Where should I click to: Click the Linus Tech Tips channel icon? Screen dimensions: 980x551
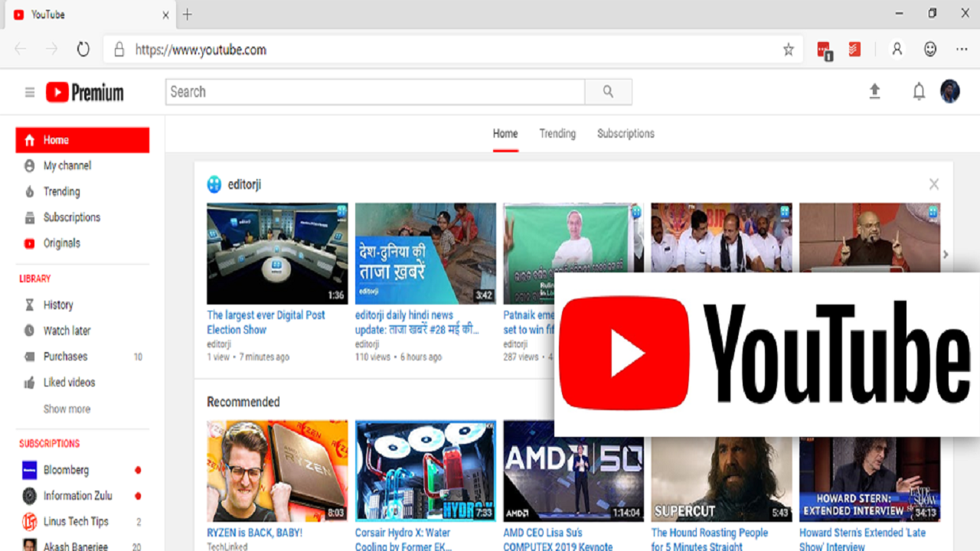pos(30,522)
